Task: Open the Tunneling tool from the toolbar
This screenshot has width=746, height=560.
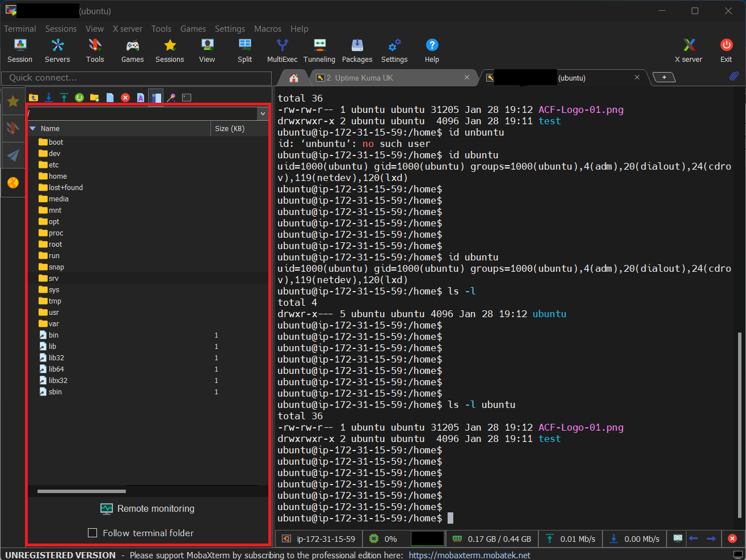Action: pyautogui.click(x=319, y=50)
